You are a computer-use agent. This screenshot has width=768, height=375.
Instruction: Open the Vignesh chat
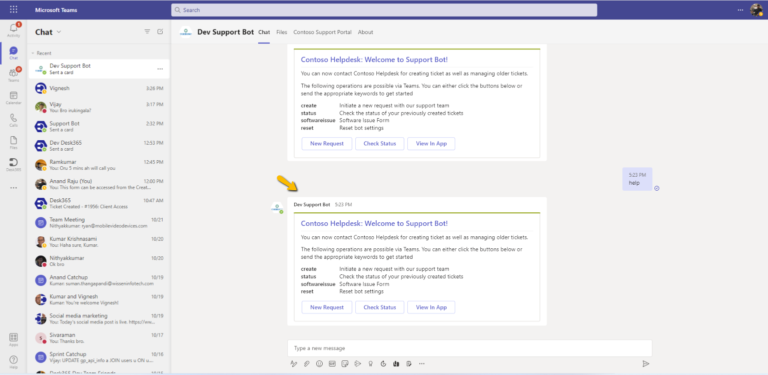click(x=99, y=88)
